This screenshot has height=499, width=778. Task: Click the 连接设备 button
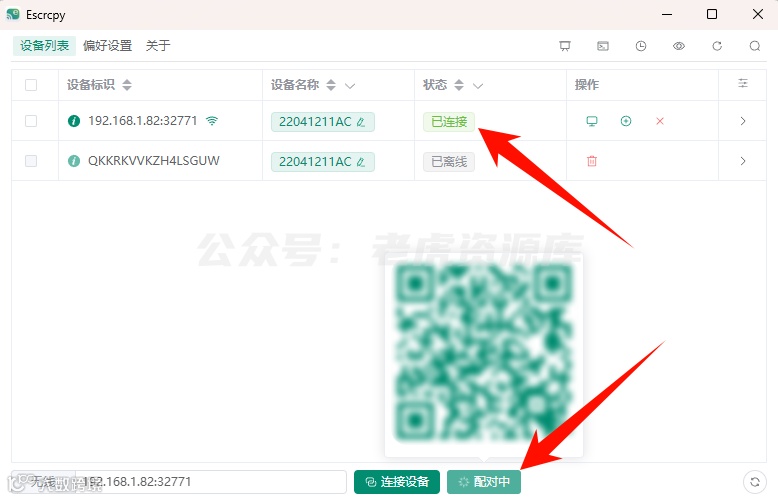(x=397, y=482)
